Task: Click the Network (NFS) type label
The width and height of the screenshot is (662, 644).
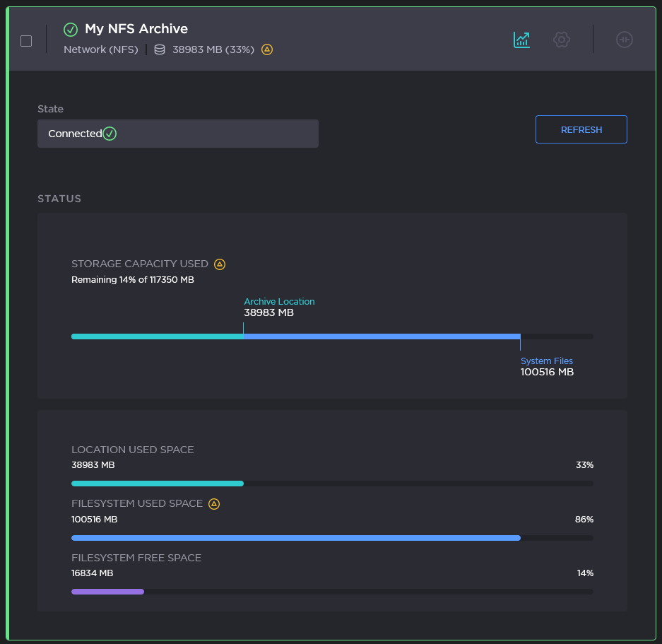Action: click(101, 49)
